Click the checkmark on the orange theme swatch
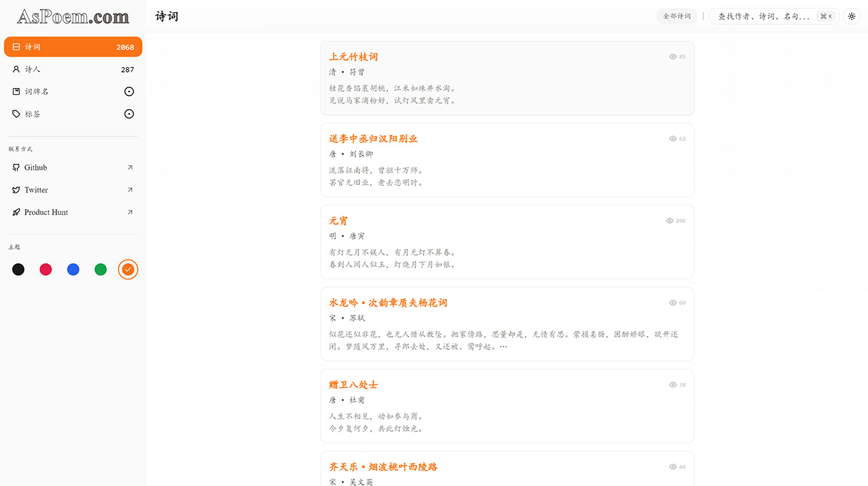Viewport: 868px width, 486px height. pos(127,269)
